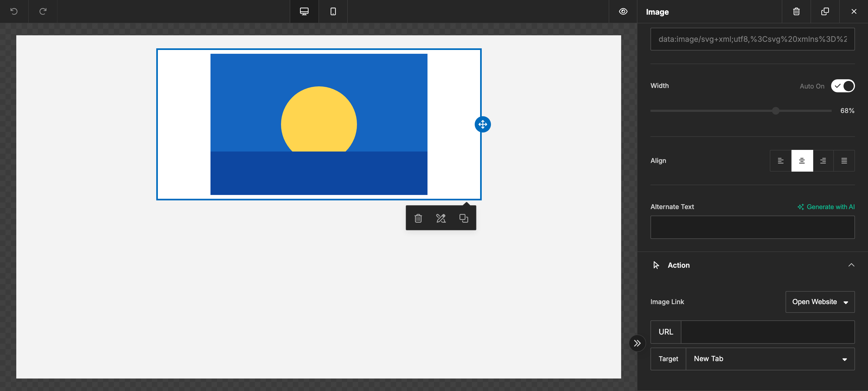This screenshot has height=391, width=868.
Task: Click the 68% width value
Action: pos(847,111)
